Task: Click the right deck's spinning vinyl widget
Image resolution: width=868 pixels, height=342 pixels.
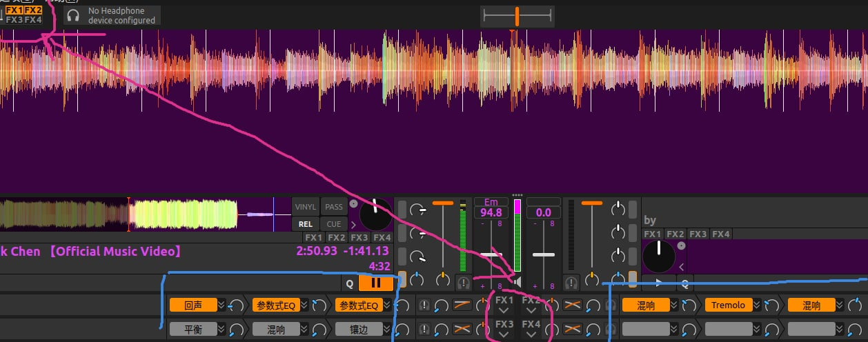Action: (658, 256)
